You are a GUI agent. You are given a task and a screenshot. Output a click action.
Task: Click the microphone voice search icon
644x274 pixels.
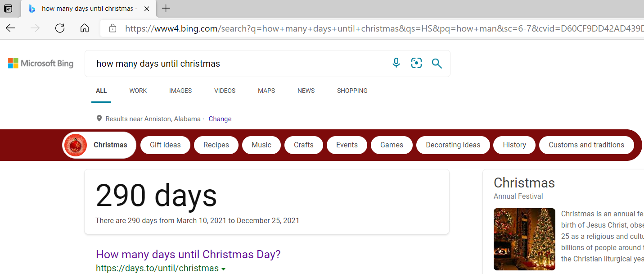click(x=396, y=63)
